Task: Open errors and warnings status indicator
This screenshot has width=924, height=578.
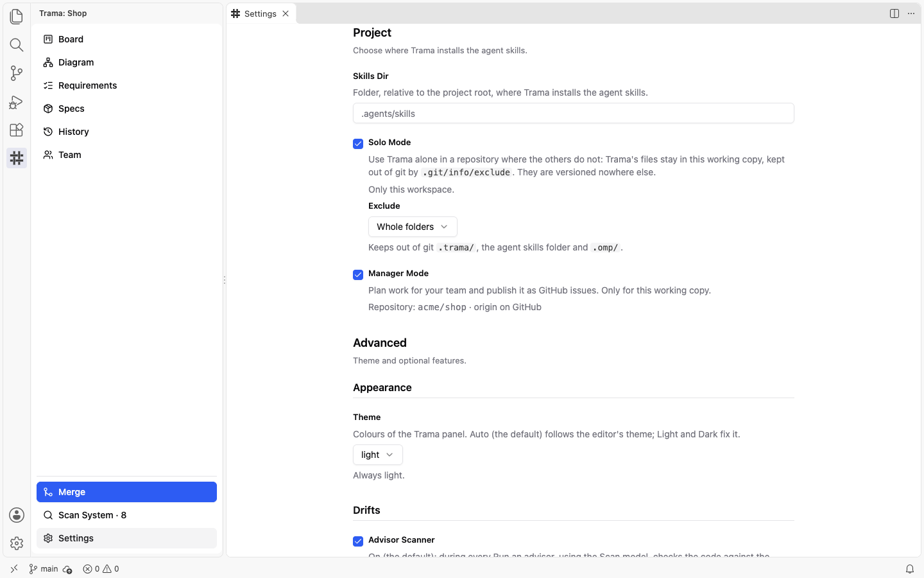Action: pyautogui.click(x=101, y=569)
